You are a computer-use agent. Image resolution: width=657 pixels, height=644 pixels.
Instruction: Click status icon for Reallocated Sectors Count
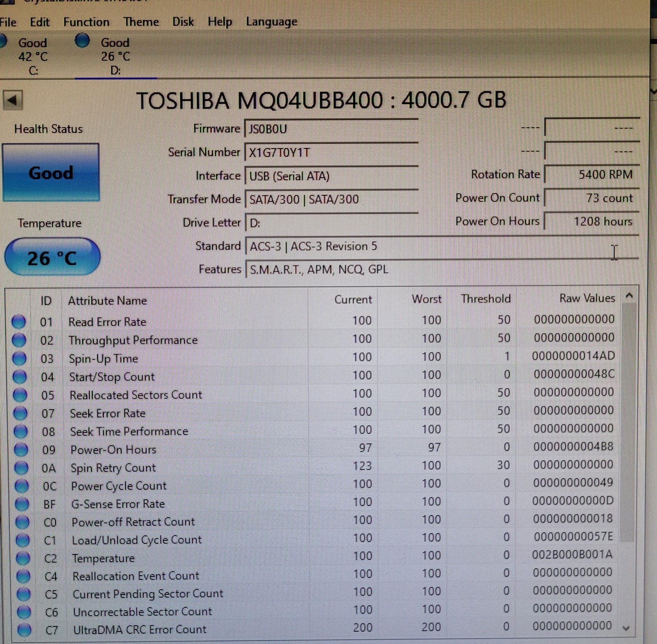coord(20,395)
